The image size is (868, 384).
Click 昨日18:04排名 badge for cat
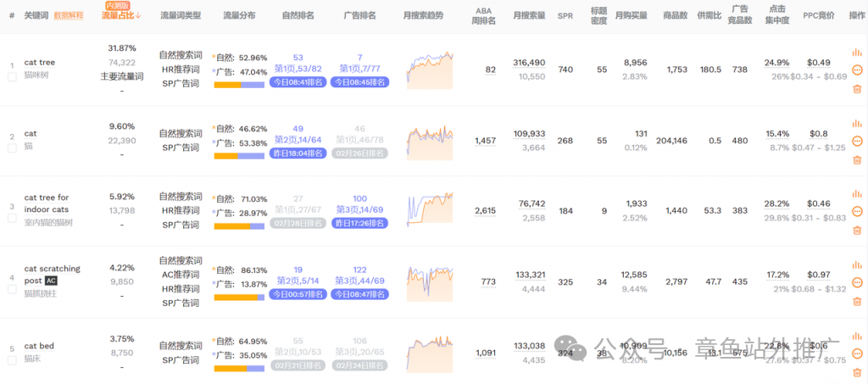pyautogui.click(x=298, y=153)
